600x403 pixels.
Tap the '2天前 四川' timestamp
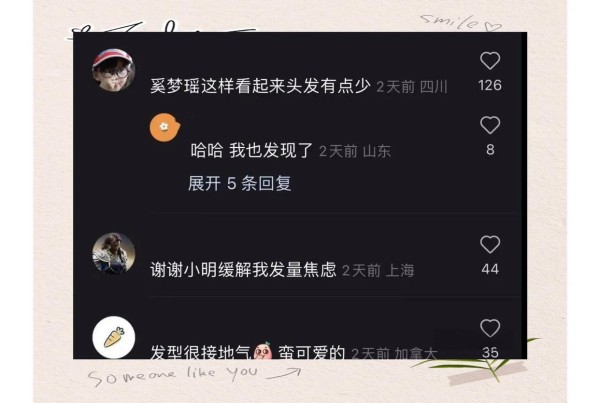tap(412, 87)
